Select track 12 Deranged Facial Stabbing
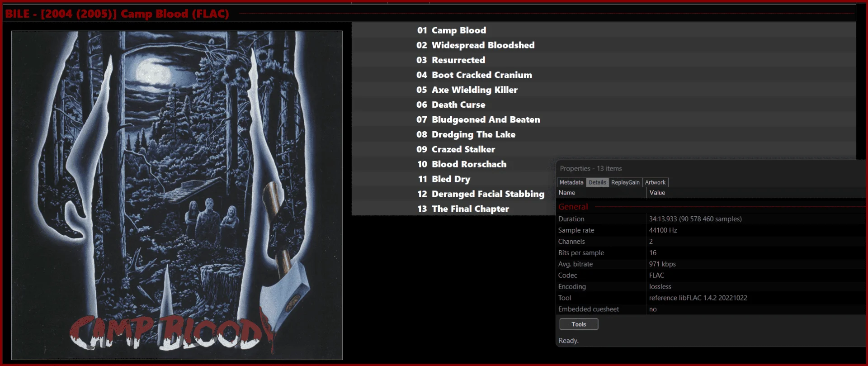 (x=453, y=194)
